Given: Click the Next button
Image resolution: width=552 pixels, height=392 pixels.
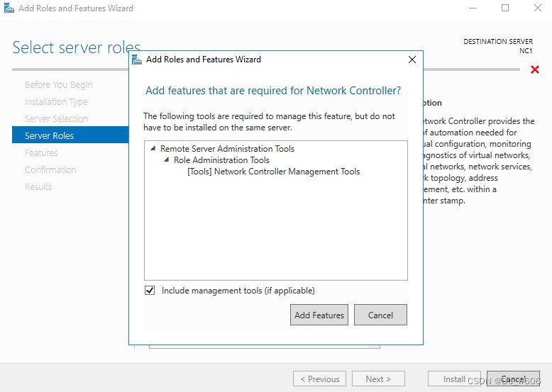Looking at the screenshot, I should pos(378,379).
